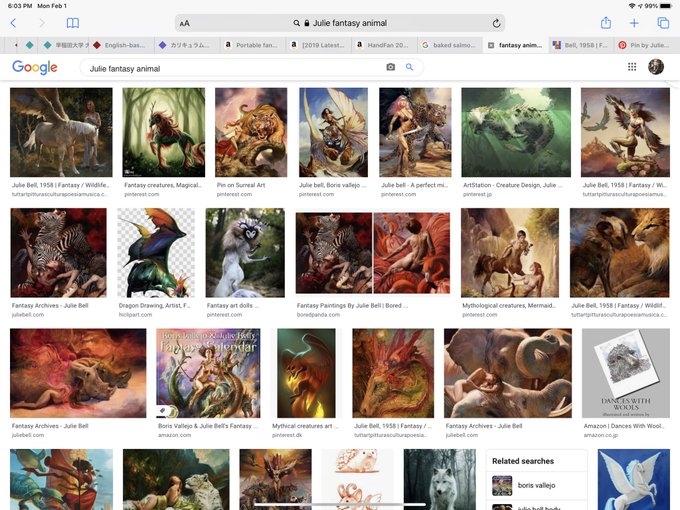Click 'Fantasy creatures, Magical...' caption link
The image size is (680, 510).
163,185
